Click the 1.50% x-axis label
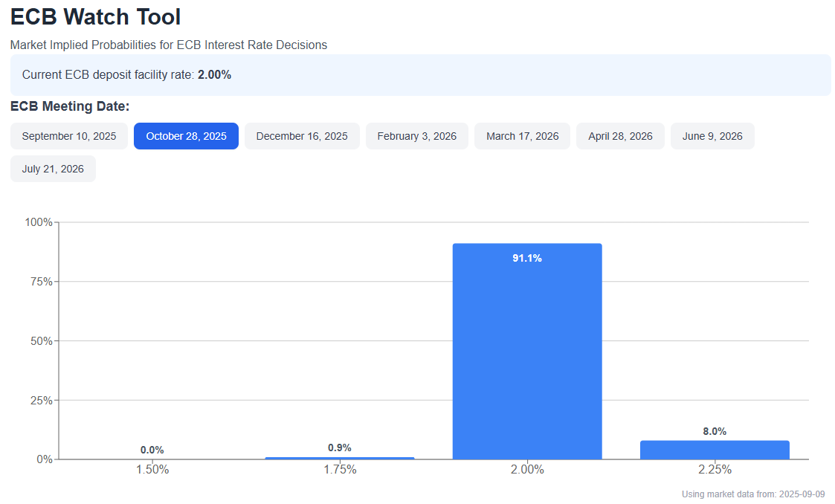835x504 pixels. pos(152,469)
